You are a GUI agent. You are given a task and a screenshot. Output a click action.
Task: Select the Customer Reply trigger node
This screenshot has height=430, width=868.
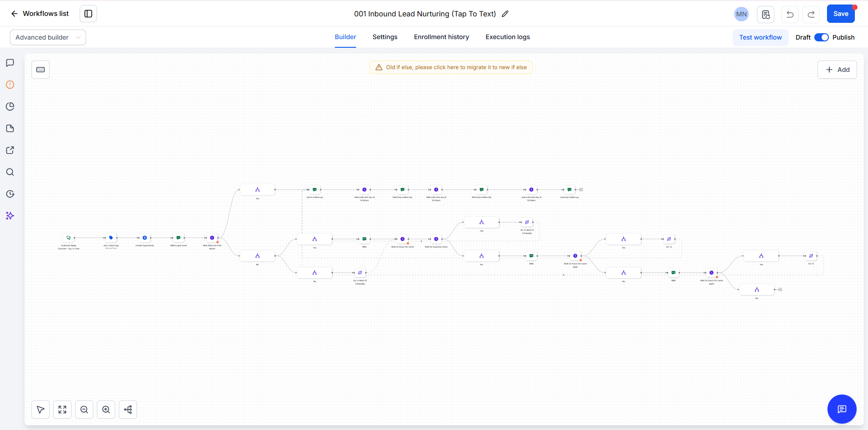pyautogui.click(x=69, y=238)
